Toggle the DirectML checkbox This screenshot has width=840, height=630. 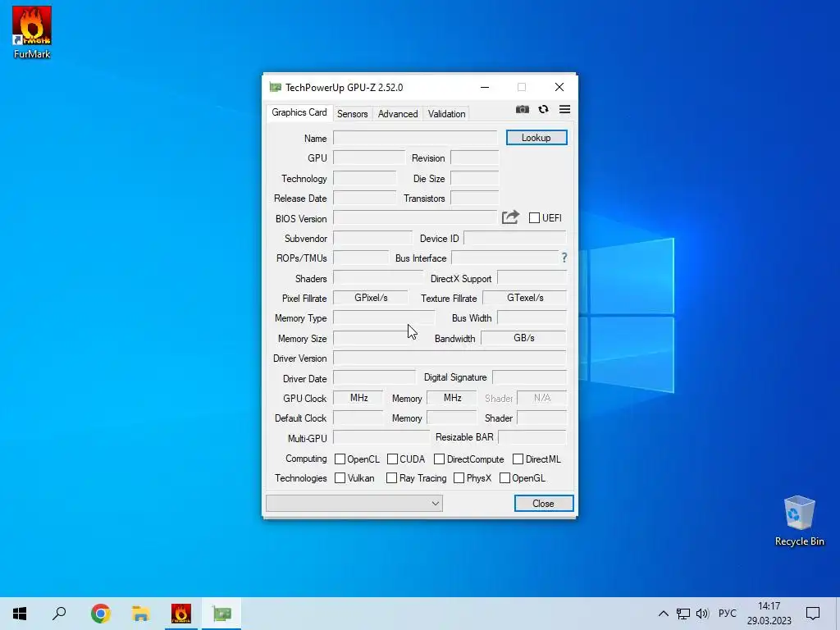coord(518,459)
